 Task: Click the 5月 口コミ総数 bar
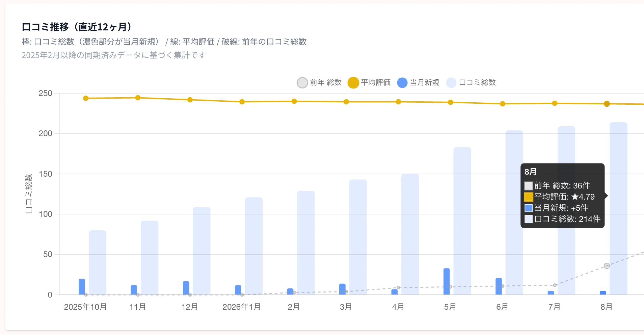click(x=462, y=221)
